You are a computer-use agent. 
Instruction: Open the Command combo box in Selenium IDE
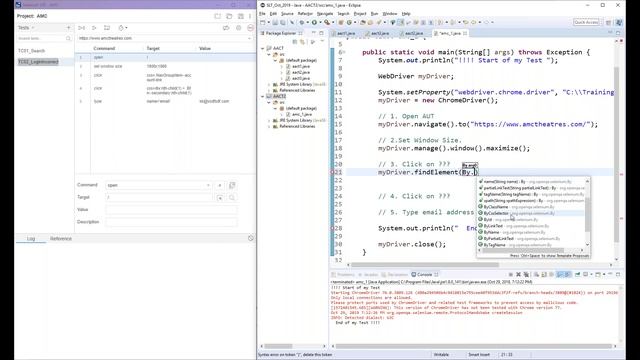[x=159, y=185]
